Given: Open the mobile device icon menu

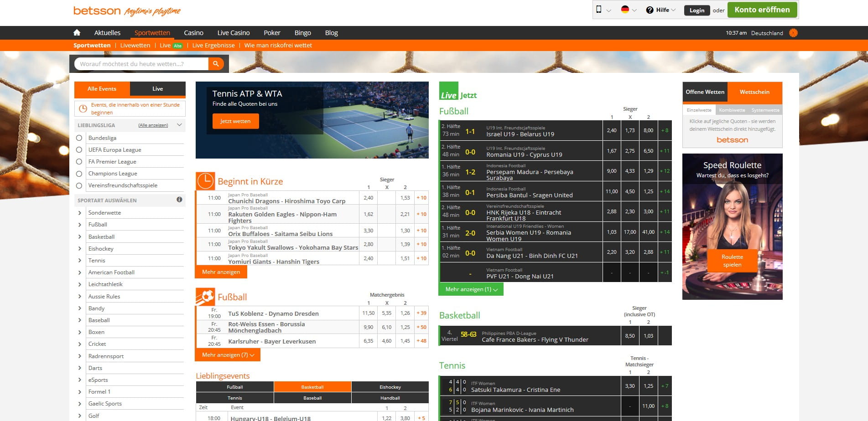Looking at the screenshot, I should (599, 10).
